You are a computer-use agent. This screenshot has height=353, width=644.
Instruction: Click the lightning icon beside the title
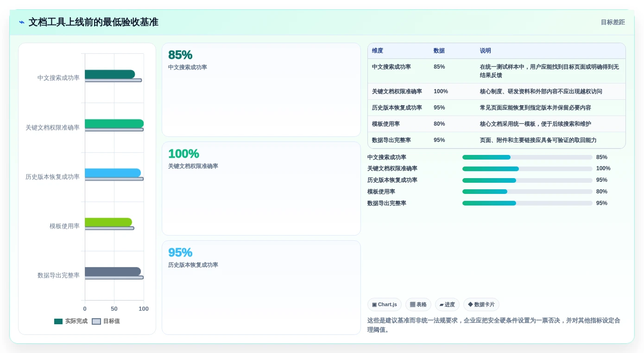point(22,22)
